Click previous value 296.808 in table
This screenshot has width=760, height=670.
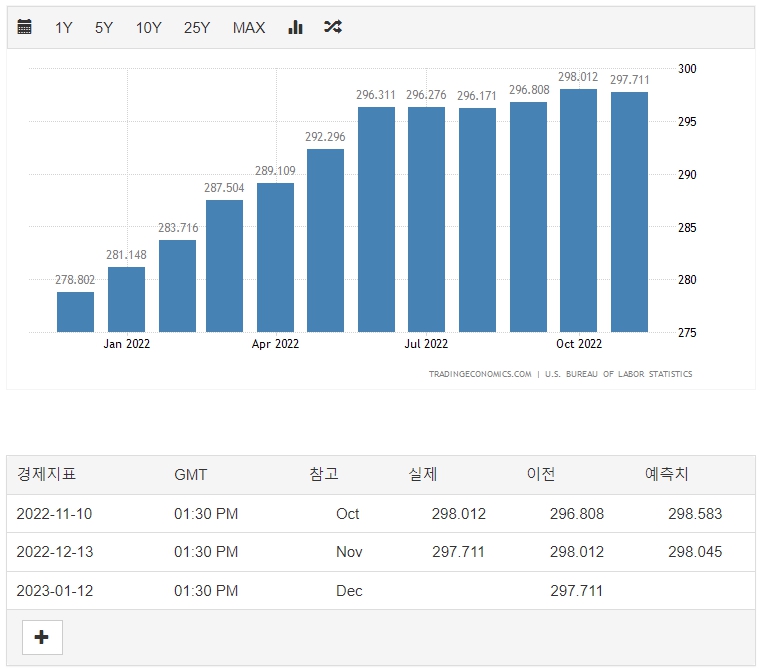[x=577, y=513]
